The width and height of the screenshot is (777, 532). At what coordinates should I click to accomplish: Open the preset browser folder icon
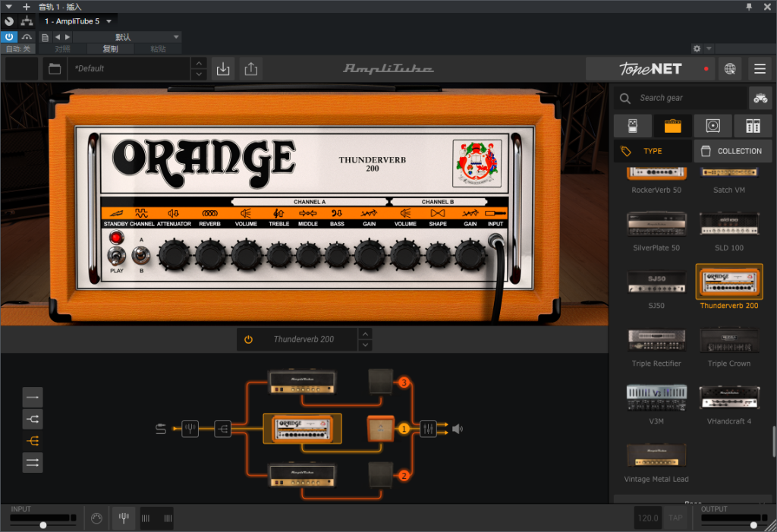coord(55,69)
